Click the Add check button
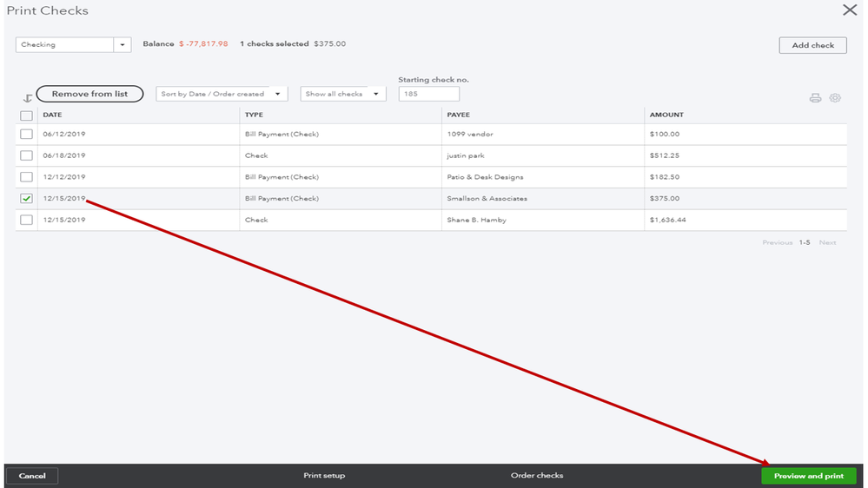The height and width of the screenshot is (488, 868). tap(812, 45)
